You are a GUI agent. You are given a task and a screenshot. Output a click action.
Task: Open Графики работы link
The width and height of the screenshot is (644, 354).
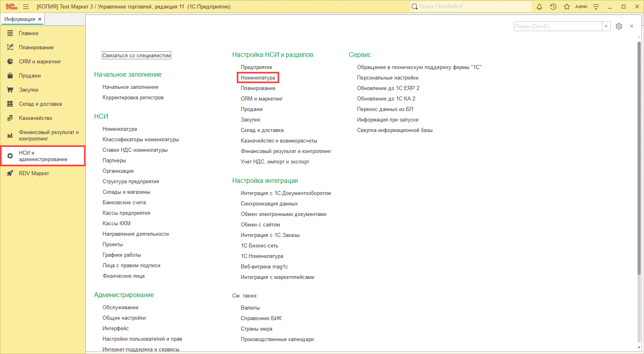click(x=122, y=255)
